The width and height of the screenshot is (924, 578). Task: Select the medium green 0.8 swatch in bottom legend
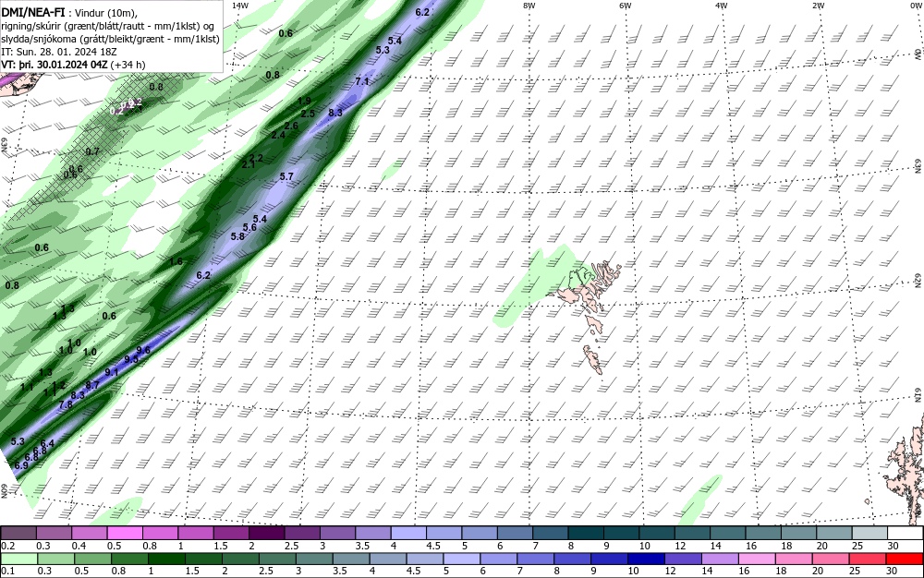[x=129, y=559]
